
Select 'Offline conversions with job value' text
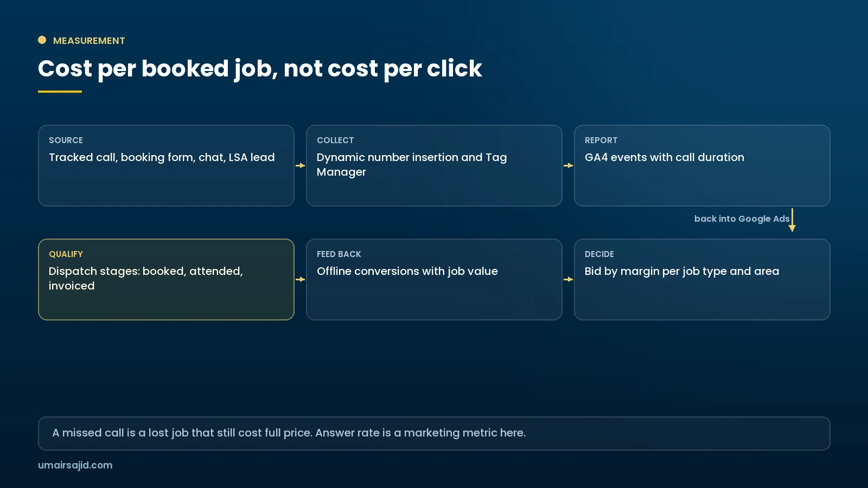click(407, 271)
